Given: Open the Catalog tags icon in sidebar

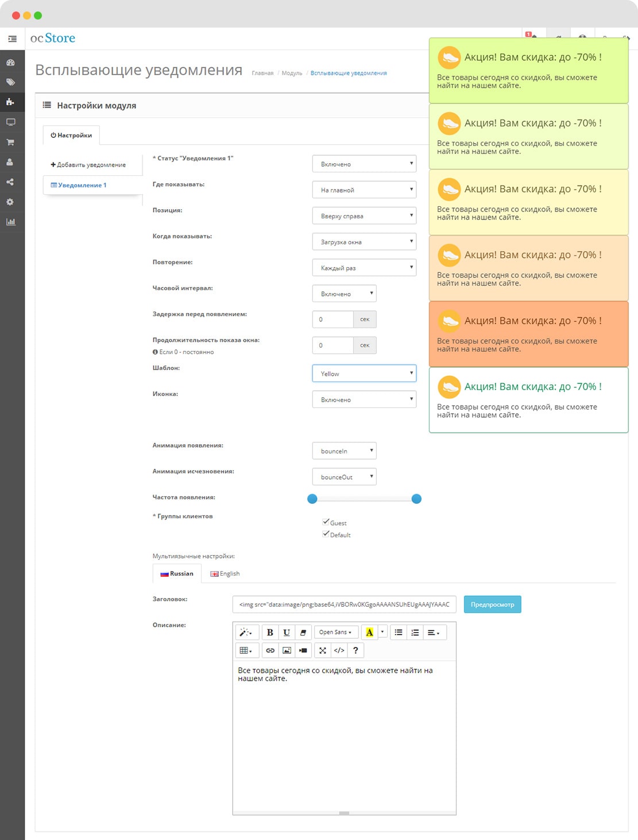Looking at the screenshot, I should coord(10,82).
